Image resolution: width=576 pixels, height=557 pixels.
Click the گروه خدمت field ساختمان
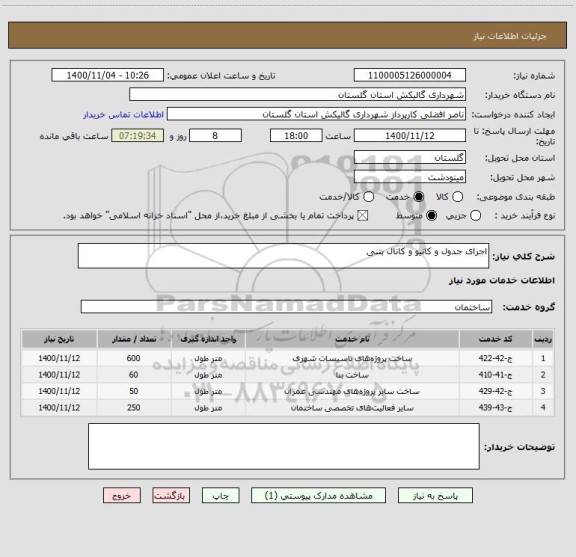(286, 307)
